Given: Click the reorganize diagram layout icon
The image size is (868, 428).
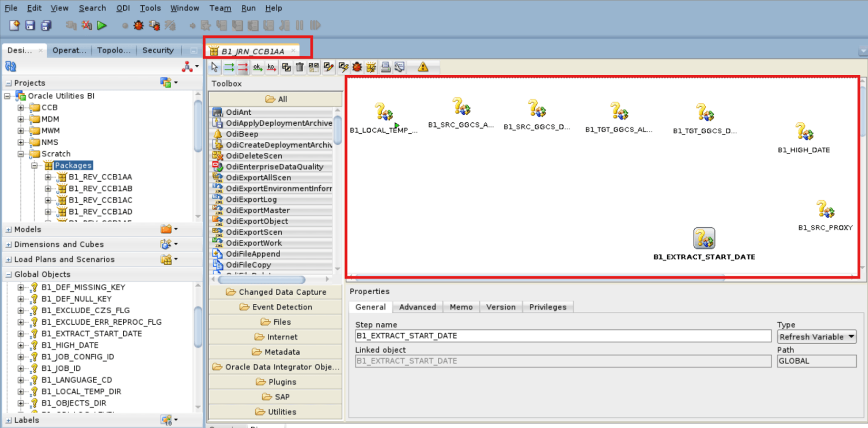Looking at the screenshot, I should pyautogui.click(x=314, y=67).
